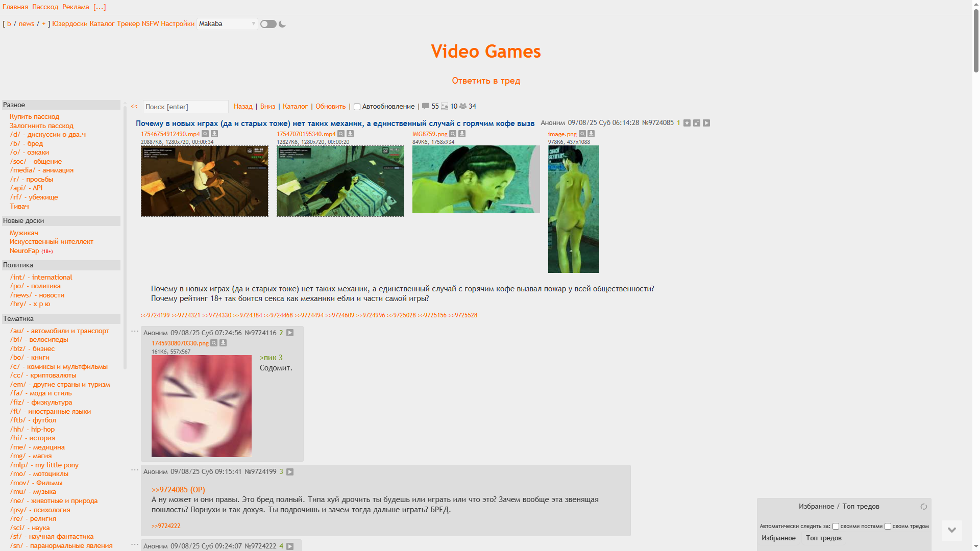The height and width of the screenshot is (551, 980).
Task: Expand the post menu dots beside №9724116
Action: click(135, 331)
